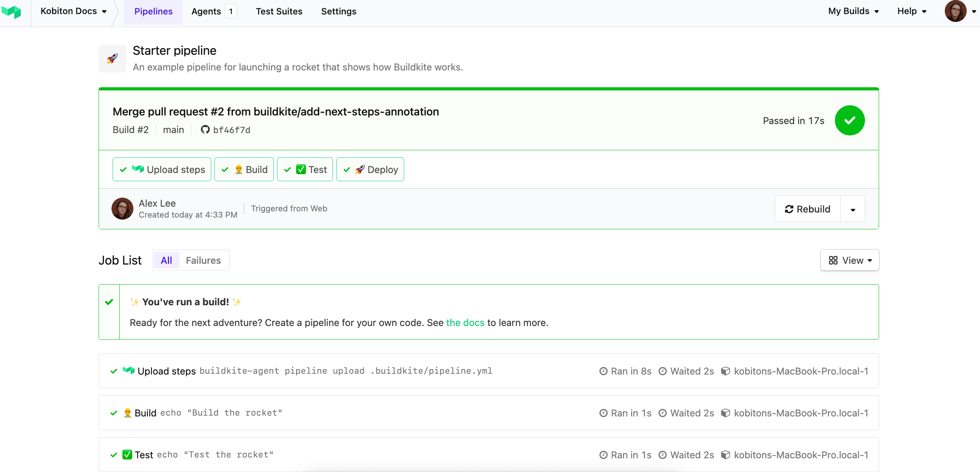The width and height of the screenshot is (980, 472).
Task: Click the construction worker emoji in Build job
Action: 128,413
